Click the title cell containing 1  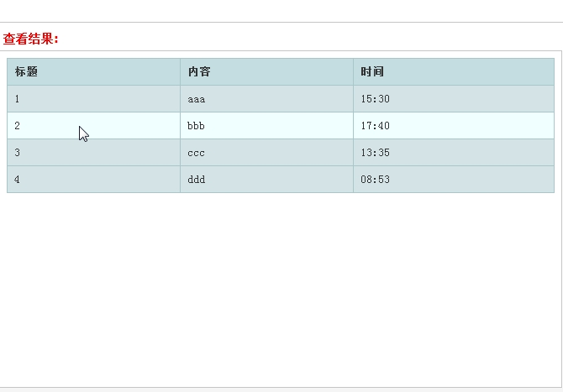94,98
